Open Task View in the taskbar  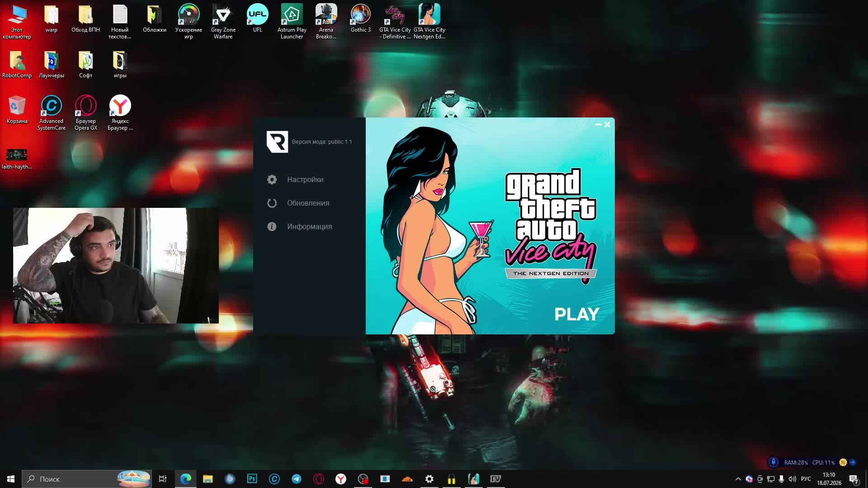click(163, 479)
